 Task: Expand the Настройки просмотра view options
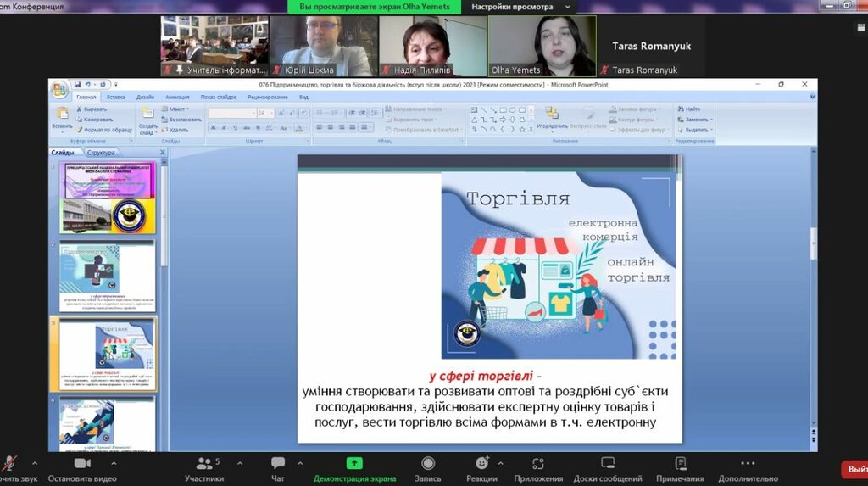coord(511,6)
